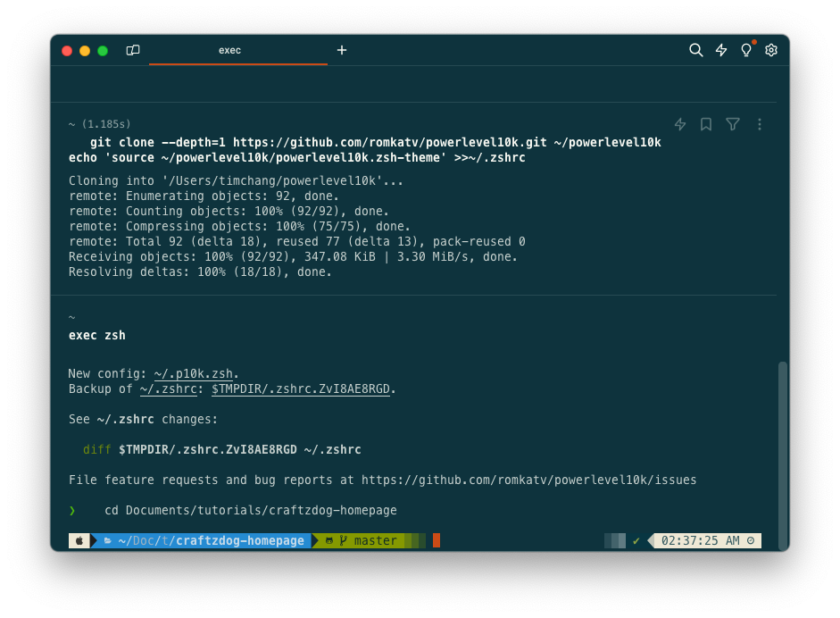Open the ~/.p10k.zsh config link
This screenshot has width=840, height=618.
[193, 373]
